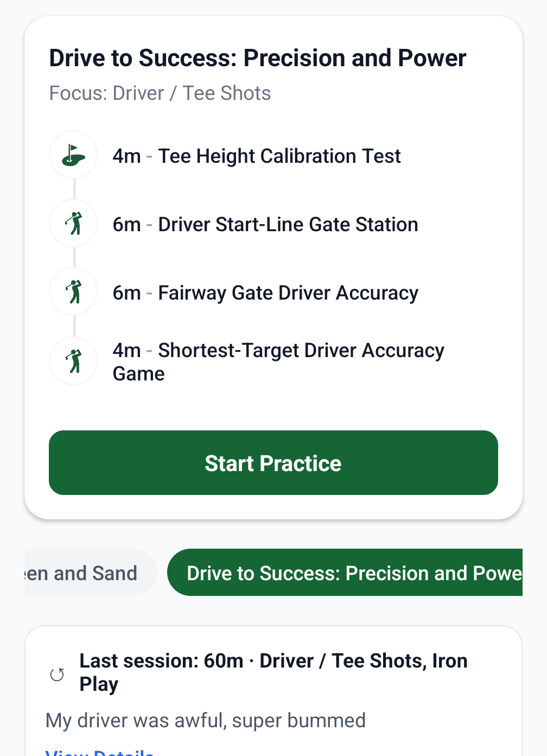The height and width of the screenshot is (756, 547).
Task: Click the 4m duration of Tee Height drill
Action: (126, 156)
